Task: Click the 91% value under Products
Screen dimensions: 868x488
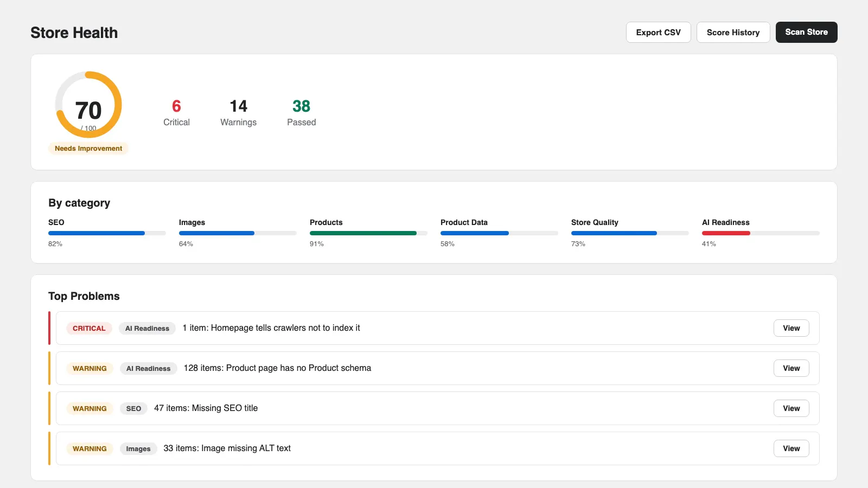Action: 316,244
